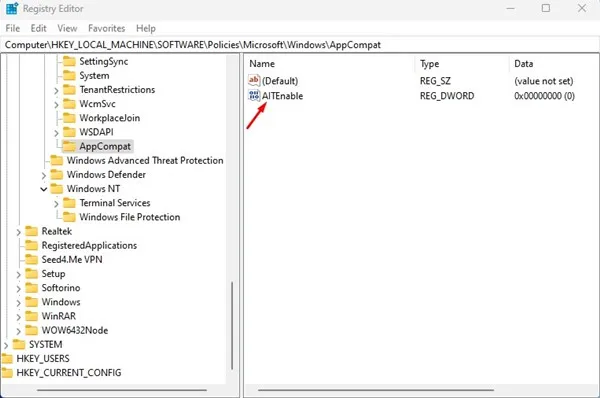Click the (Default) string value icon
Screen dimensions: 600x398
[254, 80]
